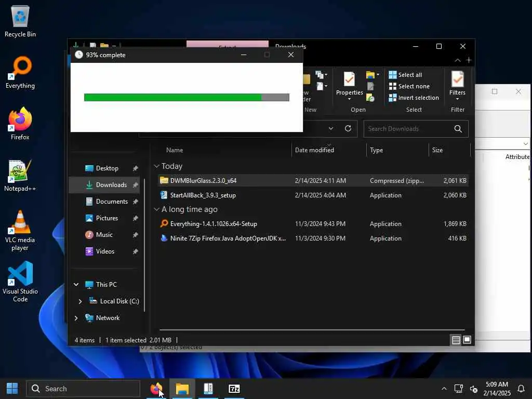Click the 7-Zip taskbar icon
Screen dimensions: 532x399
click(234, 389)
